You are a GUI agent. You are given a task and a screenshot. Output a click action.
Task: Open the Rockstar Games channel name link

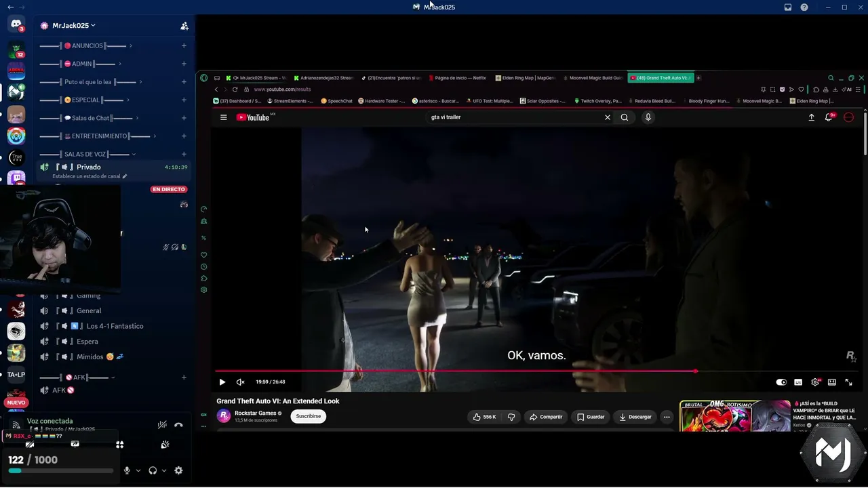click(255, 413)
